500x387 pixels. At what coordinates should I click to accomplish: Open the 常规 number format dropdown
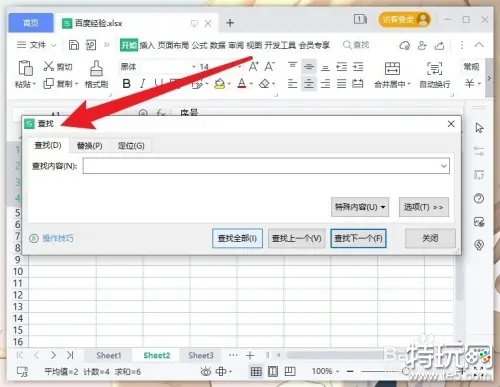471,67
